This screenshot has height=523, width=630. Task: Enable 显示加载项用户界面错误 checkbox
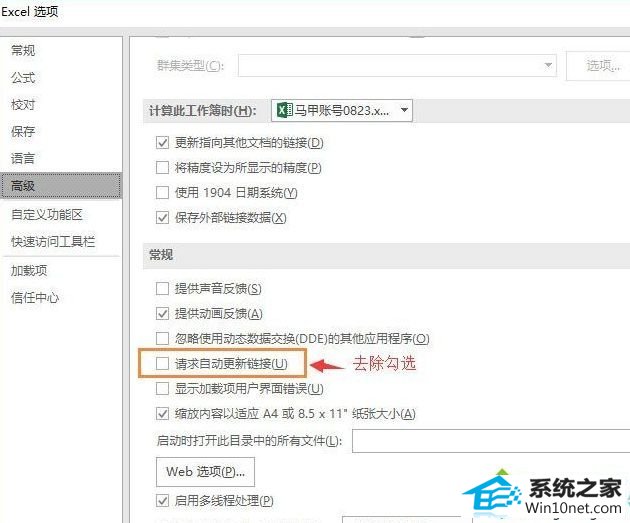(x=162, y=389)
